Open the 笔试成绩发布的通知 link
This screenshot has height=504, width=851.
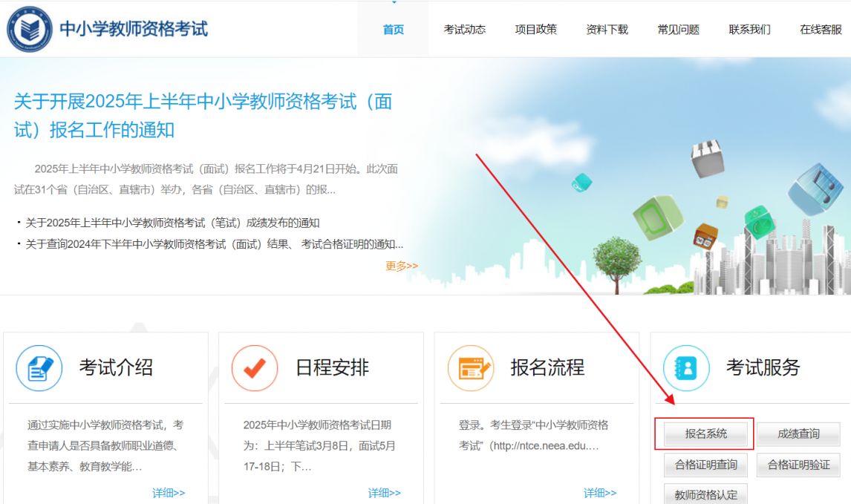(172, 223)
